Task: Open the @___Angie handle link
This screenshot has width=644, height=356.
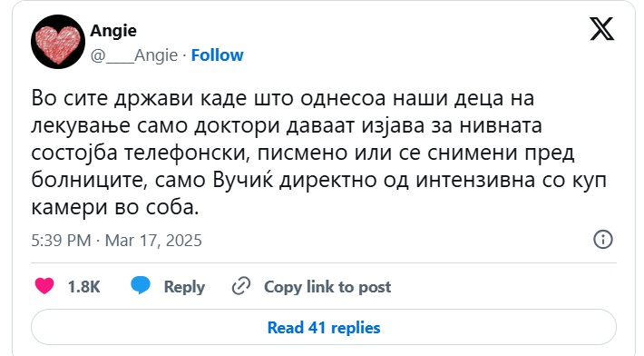Action: 134,55
